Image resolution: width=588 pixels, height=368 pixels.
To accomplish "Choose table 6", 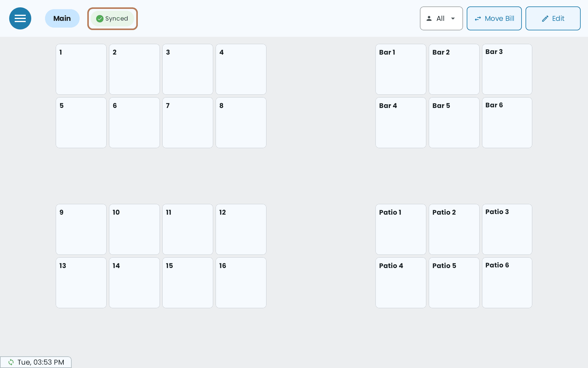I will point(134,123).
